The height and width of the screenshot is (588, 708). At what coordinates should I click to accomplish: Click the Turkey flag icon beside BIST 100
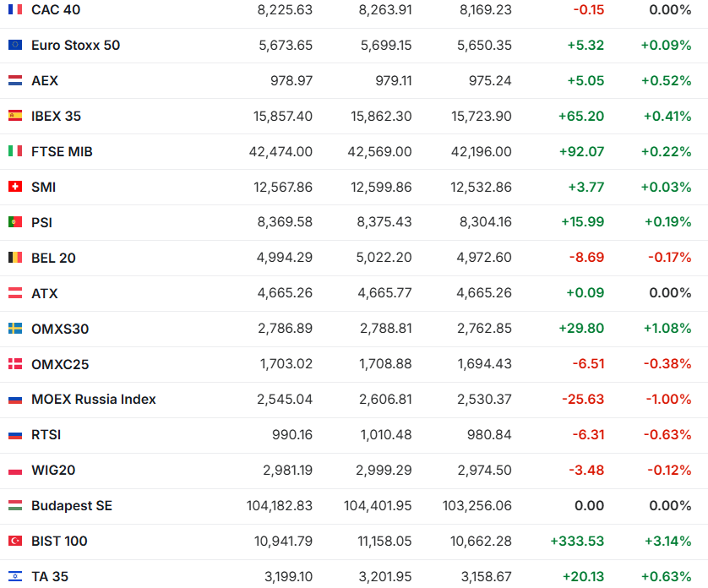(x=15, y=541)
